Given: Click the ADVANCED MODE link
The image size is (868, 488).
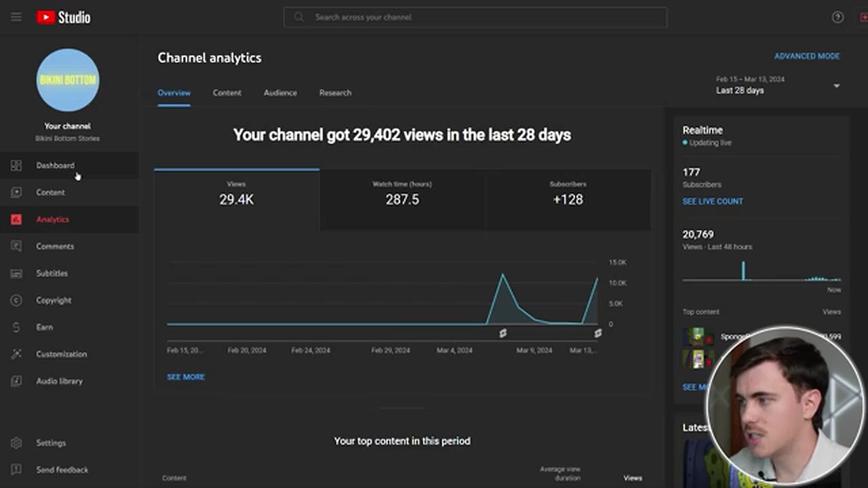Looking at the screenshot, I should tap(807, 56).
